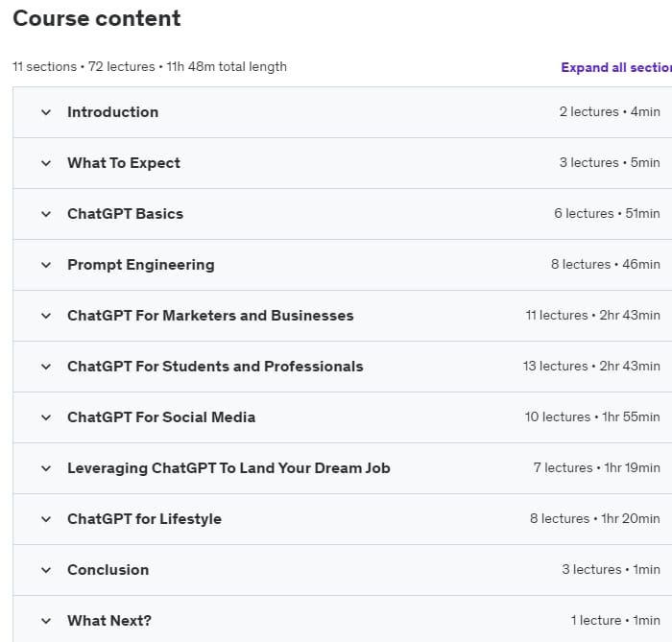Click Expand all sections link
This screenshot has width=672, height=642.
click(616, 67)
